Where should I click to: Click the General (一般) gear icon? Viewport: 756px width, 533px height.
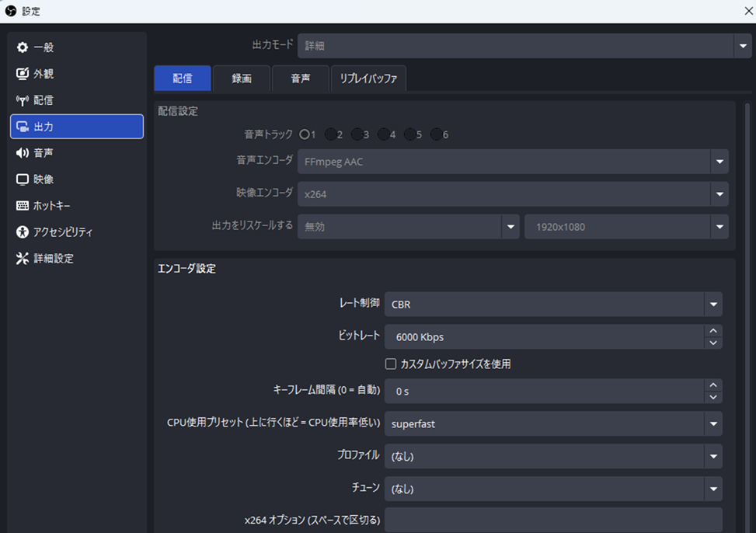pos(23,48)
